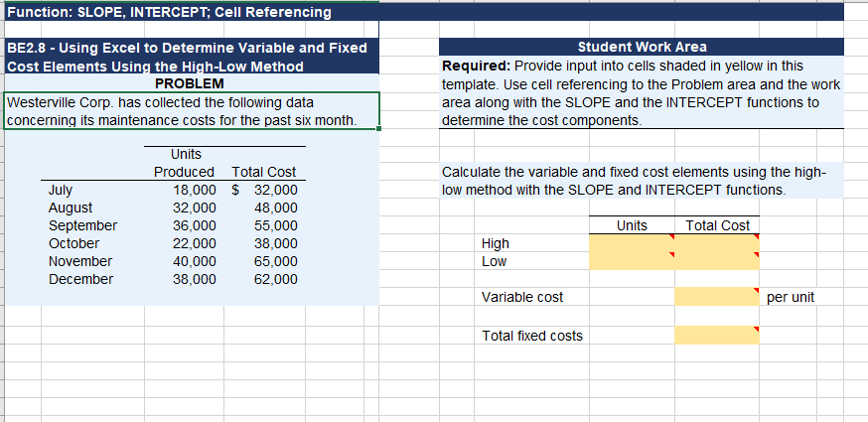The width and height of the screenshot is (868, 422).
Task: Click the PROBLEM heading cell
Action: (x=190, y=83)
